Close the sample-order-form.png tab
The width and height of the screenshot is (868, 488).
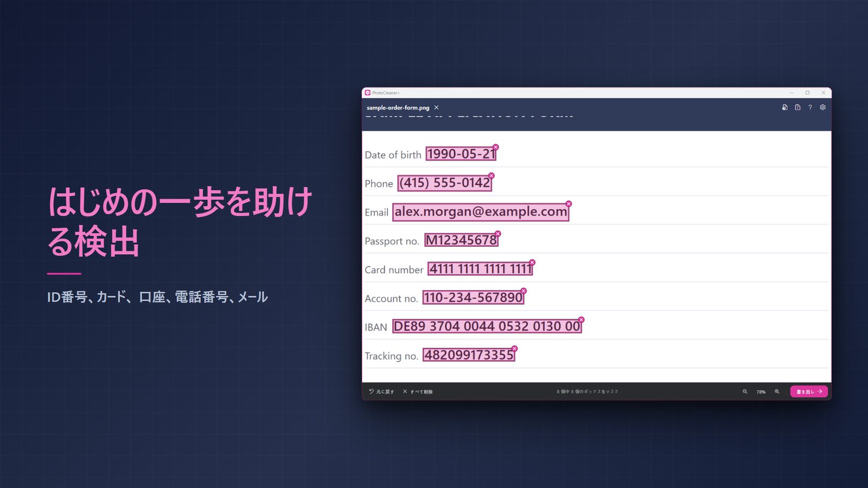(436, 107)
